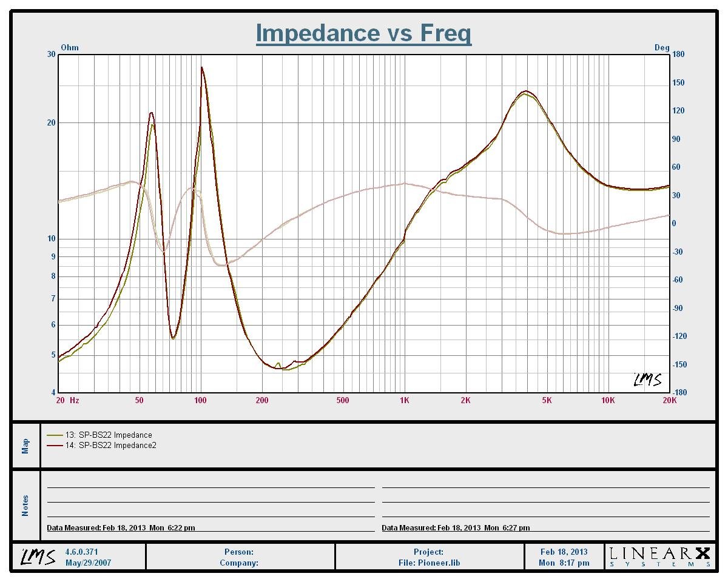This screenshot has height=582, width=728.
Task: Click the File: Pioneer.lib field
Action: coord(429,563)
